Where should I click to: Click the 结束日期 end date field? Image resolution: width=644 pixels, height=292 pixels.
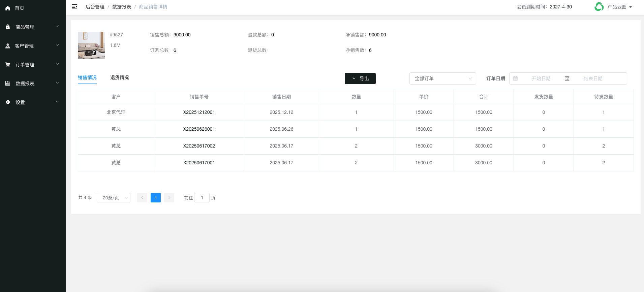click(593, 78)
